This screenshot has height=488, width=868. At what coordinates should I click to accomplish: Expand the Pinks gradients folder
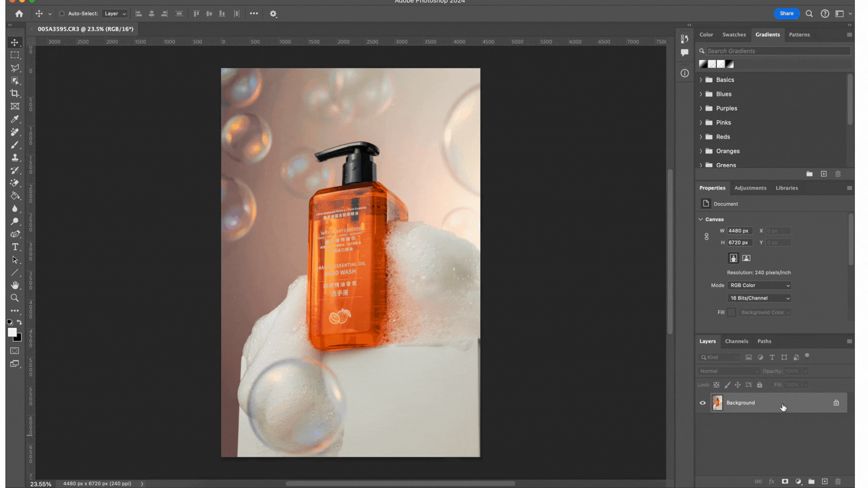tap(701, 122)
